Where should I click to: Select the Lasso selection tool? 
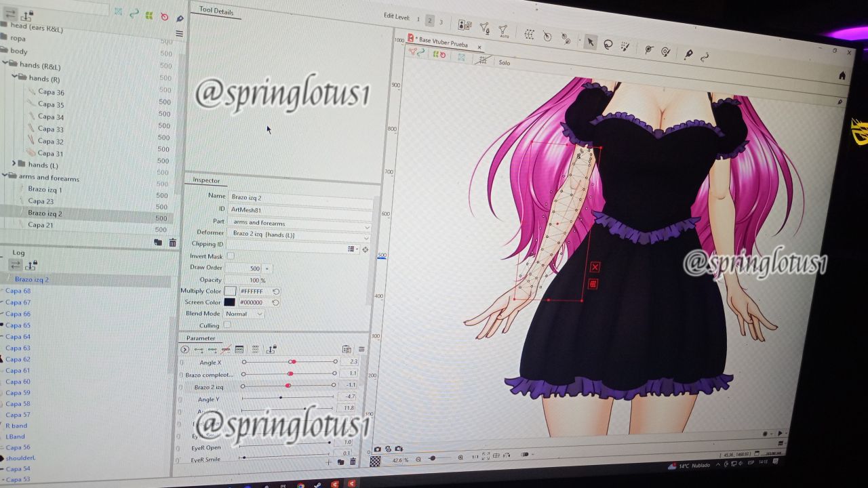click(608, 45)
